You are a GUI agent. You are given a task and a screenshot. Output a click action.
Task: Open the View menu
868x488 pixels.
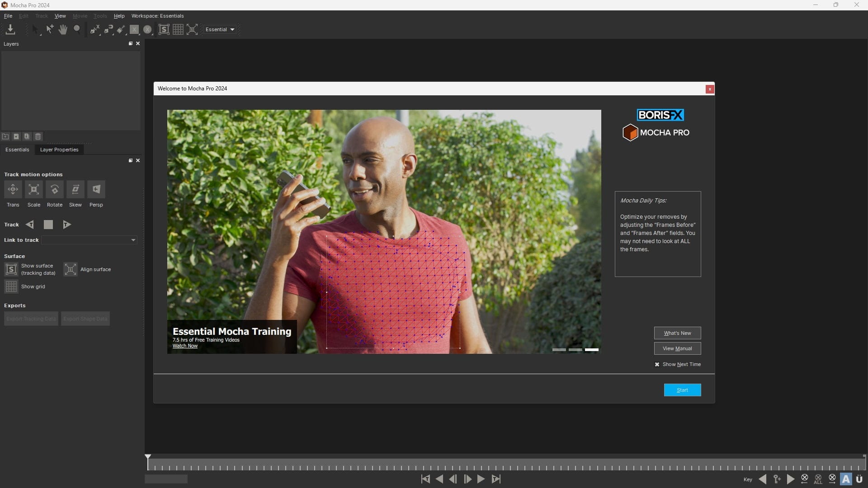[x=60, y=16]
